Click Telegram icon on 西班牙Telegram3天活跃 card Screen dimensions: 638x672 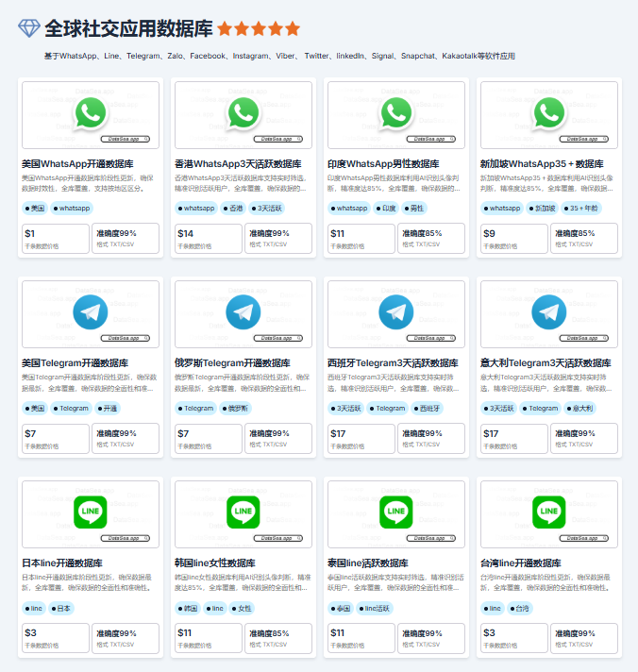(396, 312)
